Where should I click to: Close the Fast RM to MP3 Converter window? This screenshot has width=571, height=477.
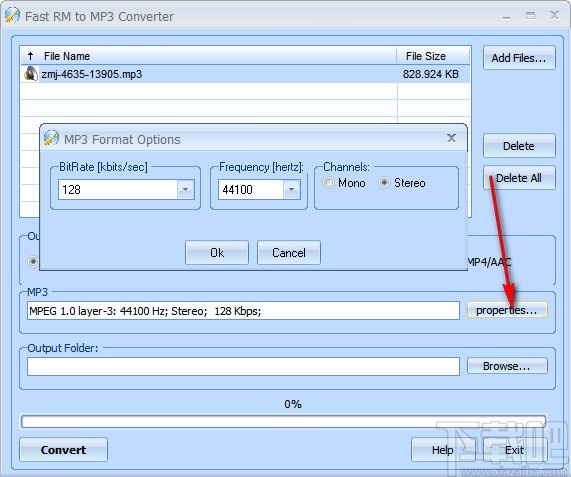[554, 15]
